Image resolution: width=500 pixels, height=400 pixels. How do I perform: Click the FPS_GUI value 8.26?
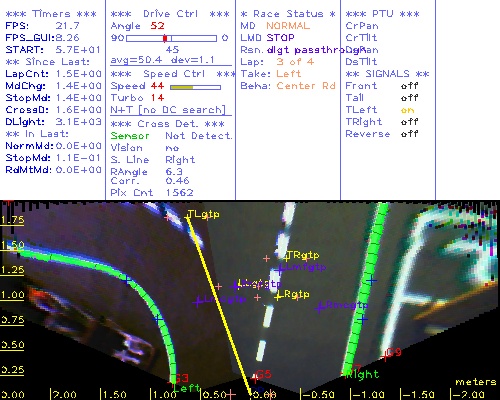pyautogui.click(x=67, y=38)
